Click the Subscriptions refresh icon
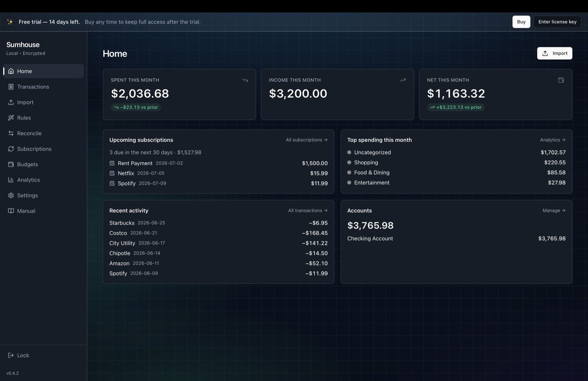Screen dimensions: 588x381 [x=11, y=149]
